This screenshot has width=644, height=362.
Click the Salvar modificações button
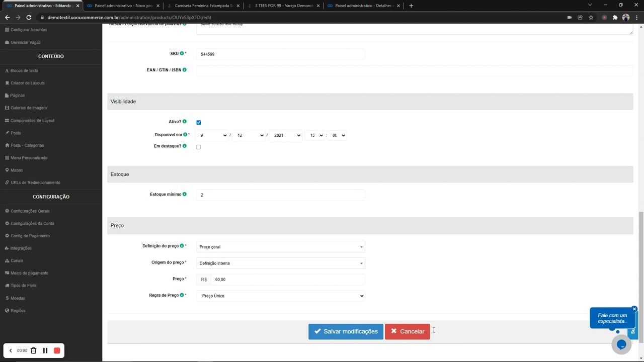[346, 331]
